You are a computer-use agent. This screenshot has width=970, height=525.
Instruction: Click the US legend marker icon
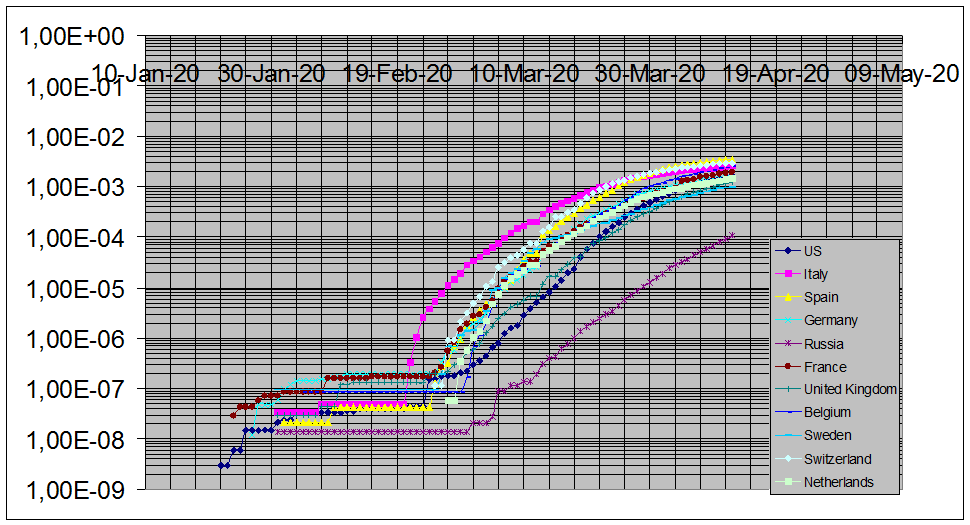click(788, 251)
